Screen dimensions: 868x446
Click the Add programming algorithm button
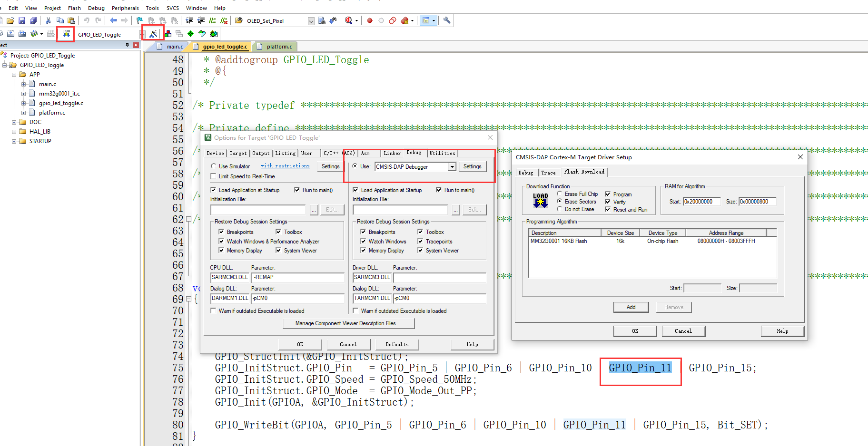coord(631,307)
